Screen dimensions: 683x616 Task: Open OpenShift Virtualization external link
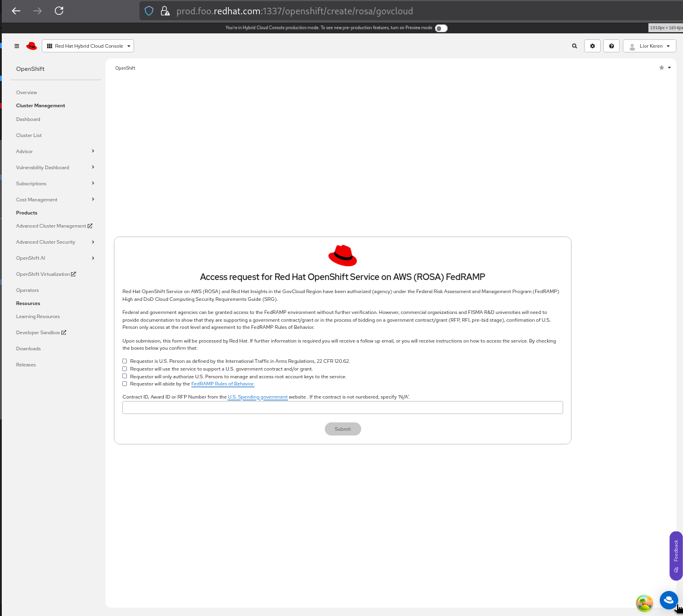point(46,274)
